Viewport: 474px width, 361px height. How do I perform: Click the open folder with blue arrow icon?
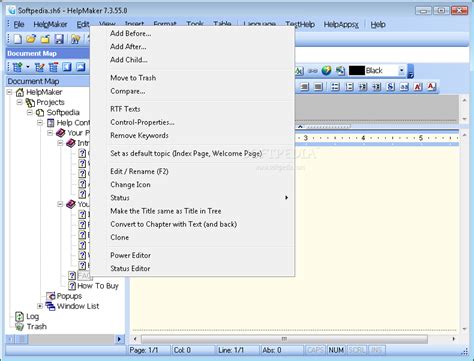coord(31,39)
